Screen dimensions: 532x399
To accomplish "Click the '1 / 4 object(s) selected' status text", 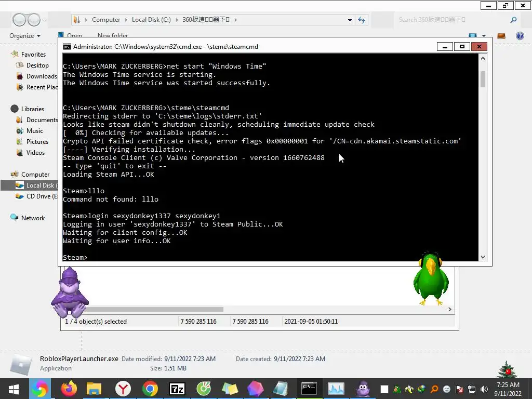I will [96, 321].
